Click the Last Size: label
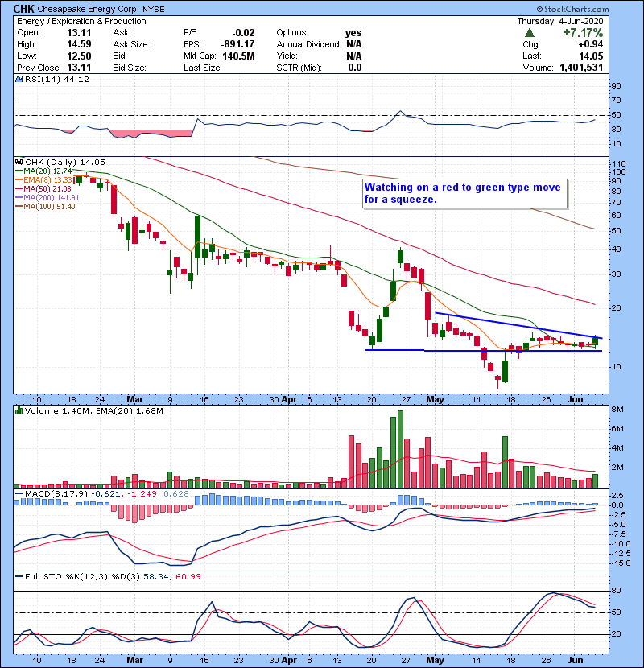Image resolution: width=644 pixels, height=668 pixels. coord(203,68)
